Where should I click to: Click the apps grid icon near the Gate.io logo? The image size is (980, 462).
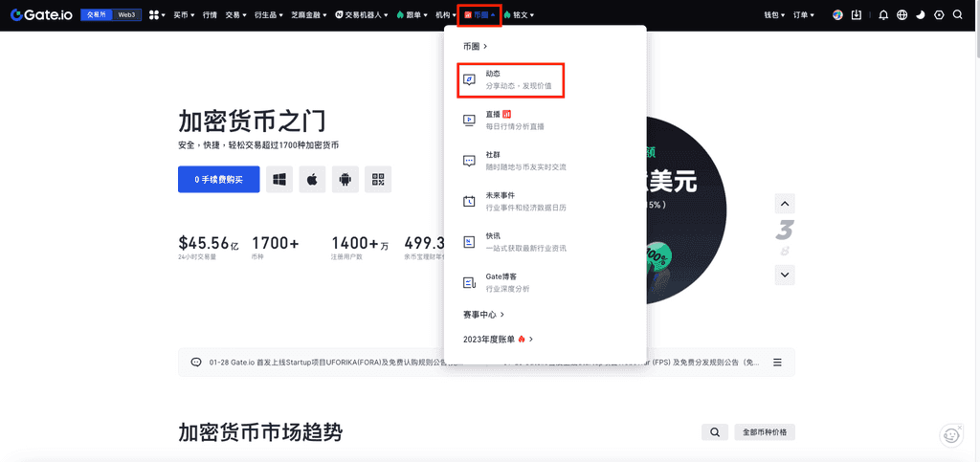pyautogui.click(x=153, y=15)
